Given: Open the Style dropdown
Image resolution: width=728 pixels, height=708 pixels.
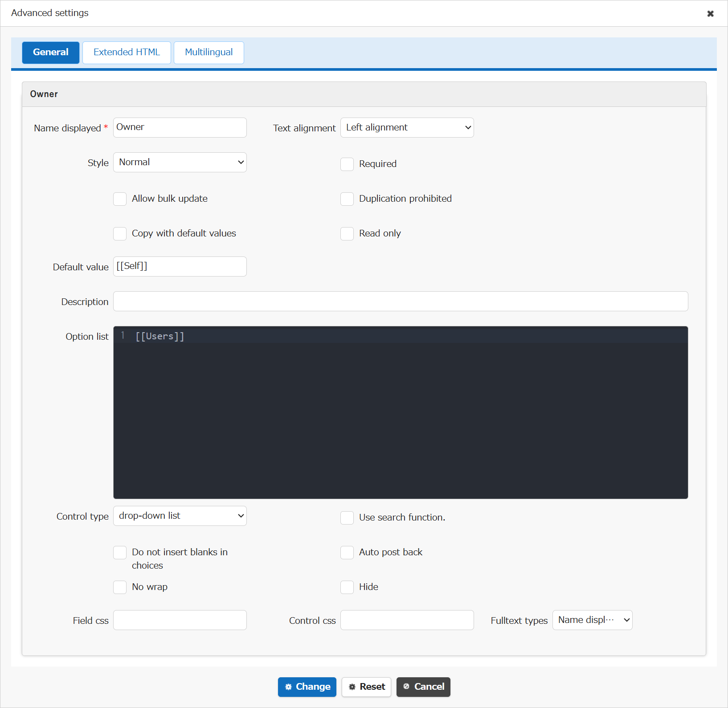Looking at the screenshot, I should pos(180,162).
